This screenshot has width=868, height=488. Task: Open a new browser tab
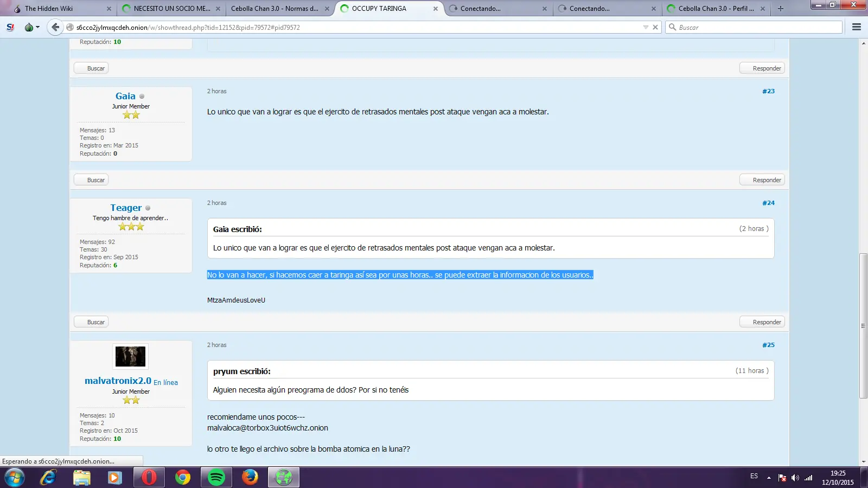780,9
